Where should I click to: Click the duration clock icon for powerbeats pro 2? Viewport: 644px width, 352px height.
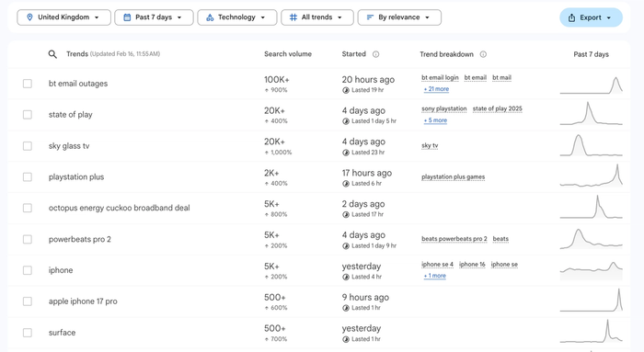coord(346,245)
